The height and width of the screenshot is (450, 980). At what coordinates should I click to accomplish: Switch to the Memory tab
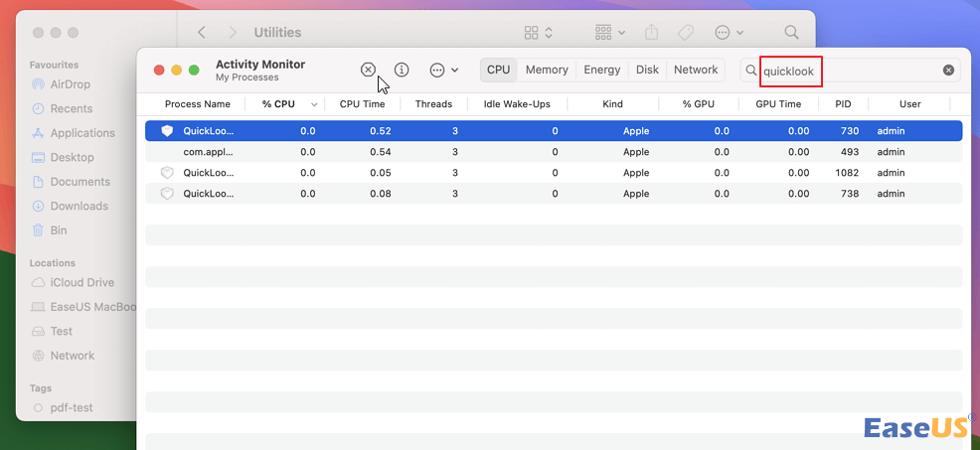point(547,70)
